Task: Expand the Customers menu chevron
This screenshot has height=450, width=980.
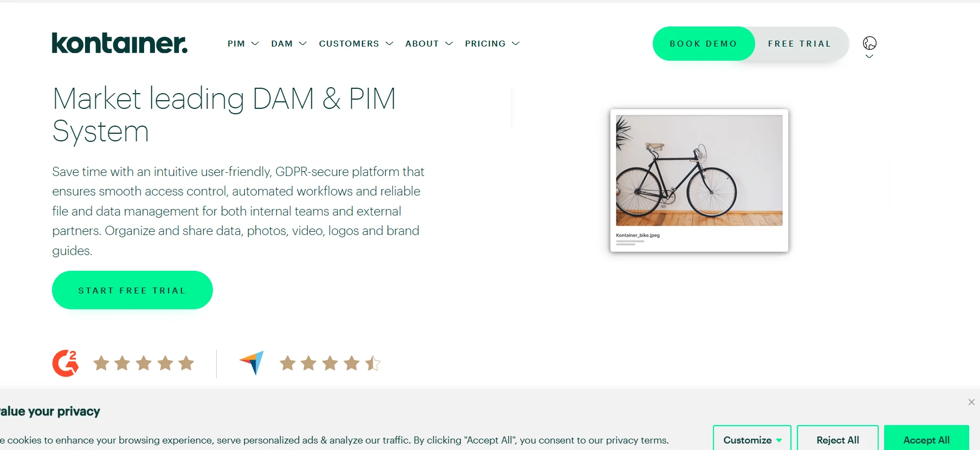Action: pyautogui.click(x=390, y=43)
